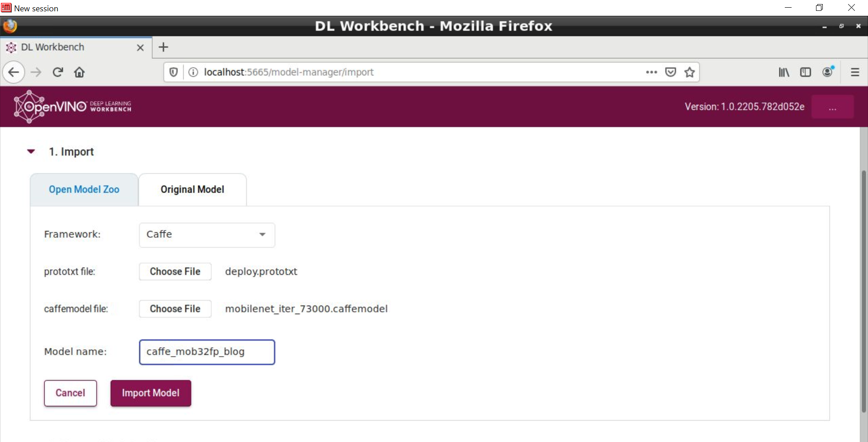Switch to the Open Model Zoo tab

pyautogui.click(x=84, y=189)
